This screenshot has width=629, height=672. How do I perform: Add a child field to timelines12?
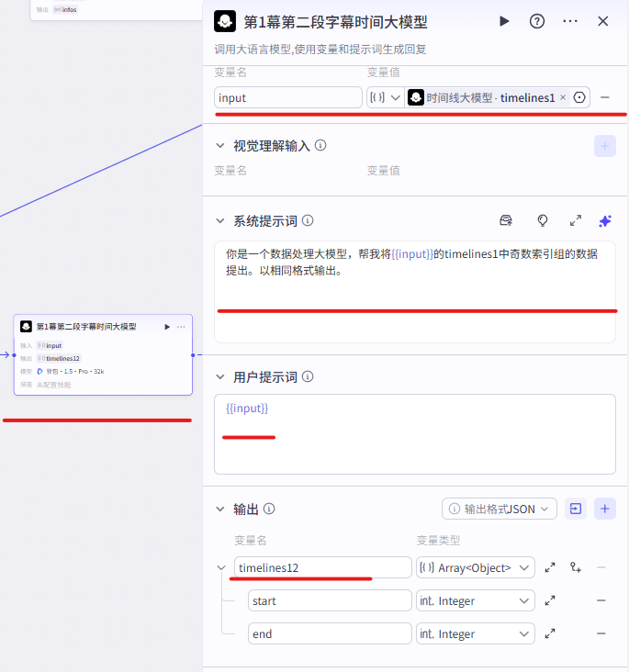pyautogui.click(x=576, y=568)
